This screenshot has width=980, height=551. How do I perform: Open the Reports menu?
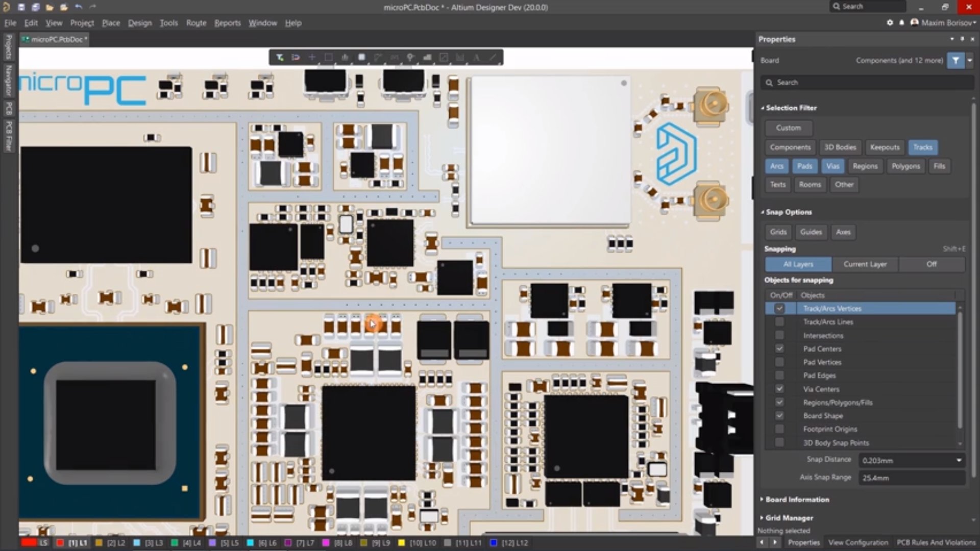click(x=227, y=23)
